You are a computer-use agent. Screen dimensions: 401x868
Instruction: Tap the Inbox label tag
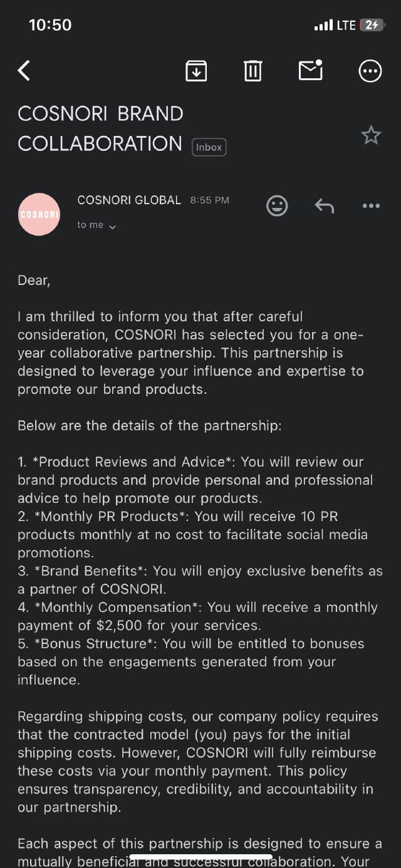pyautogui.click(x=209, y=147)
